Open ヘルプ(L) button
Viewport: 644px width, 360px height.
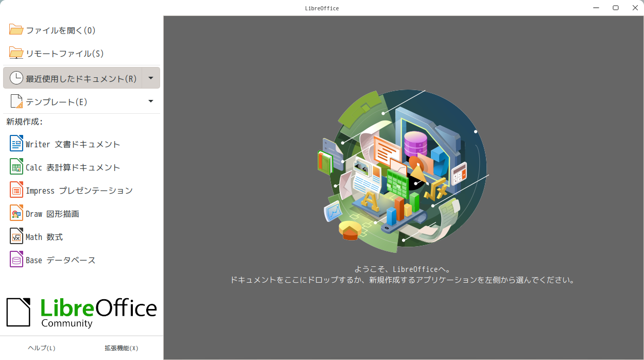(x=42, y=348)
